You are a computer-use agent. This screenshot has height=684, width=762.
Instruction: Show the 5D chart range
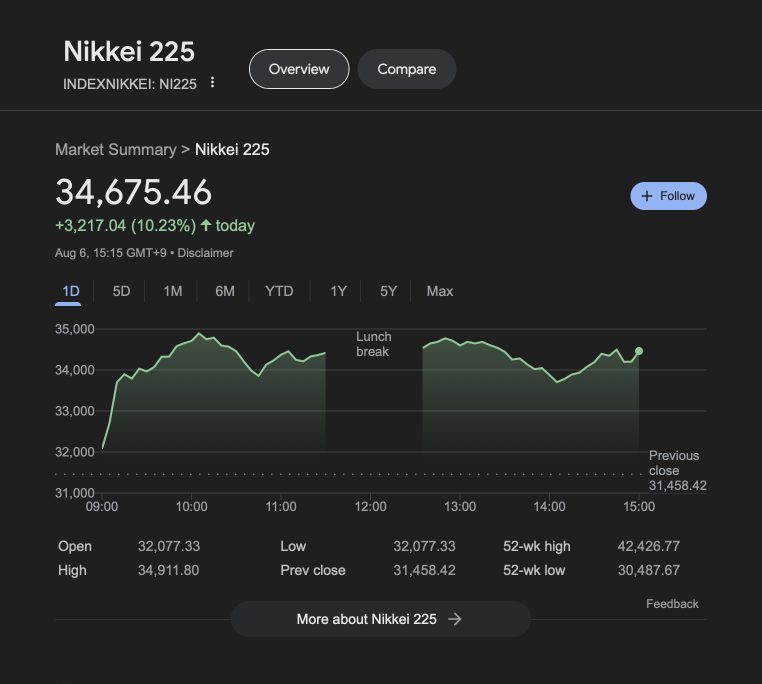[121, 291]
